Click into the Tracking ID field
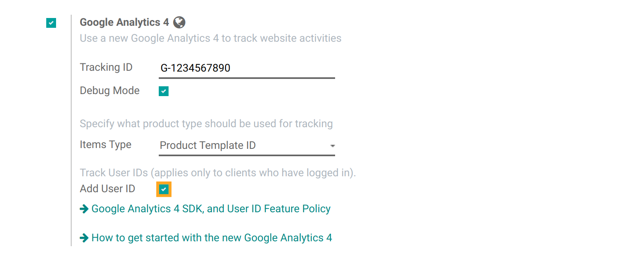Image resolution: width=644 pixels, height=256 pixels. pos(247,68)
